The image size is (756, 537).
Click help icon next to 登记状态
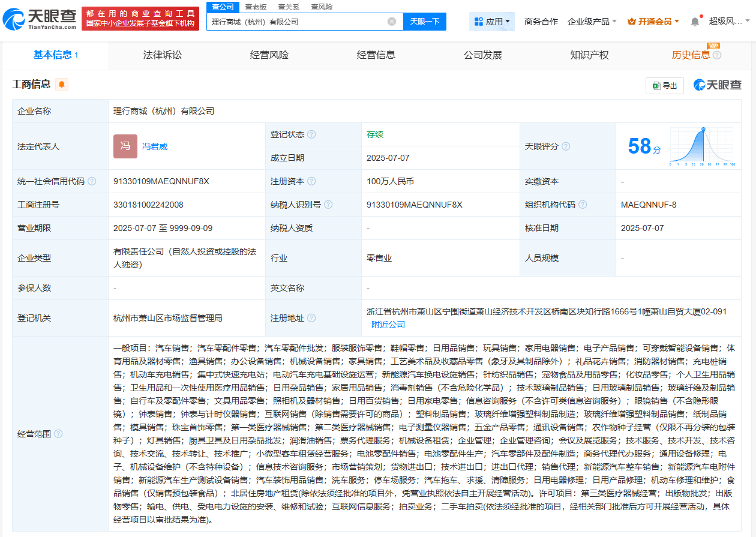[311, 135]
